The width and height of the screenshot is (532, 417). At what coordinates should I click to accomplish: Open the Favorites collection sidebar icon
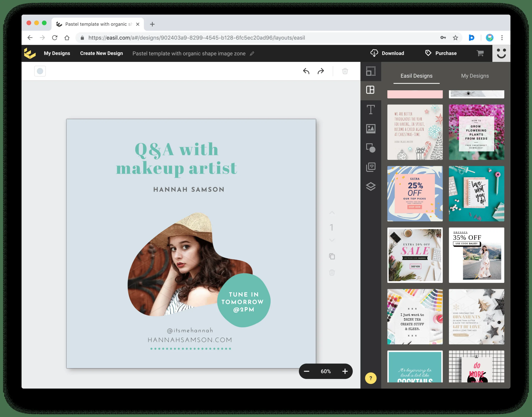(x=371, y=167)
